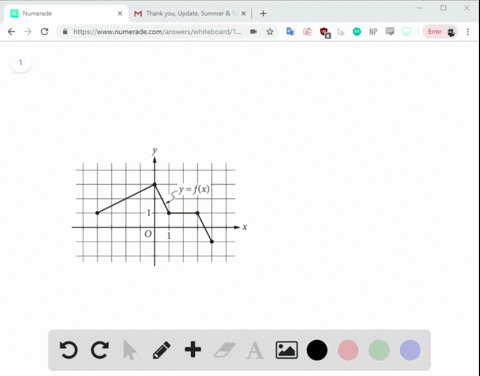Go back in browser history
The width and height of the screenshot is (480, 376).
[11, 32]
